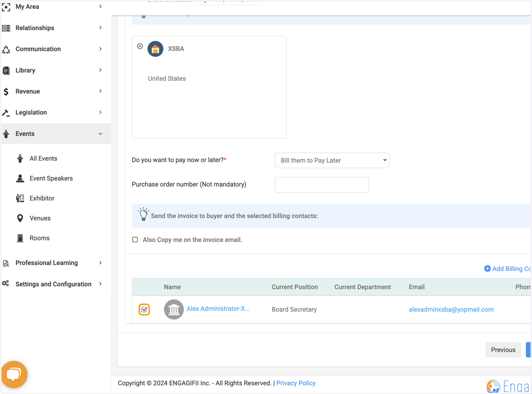Go to Rooms menu item

pyautogui.click(x=39, y=238)
